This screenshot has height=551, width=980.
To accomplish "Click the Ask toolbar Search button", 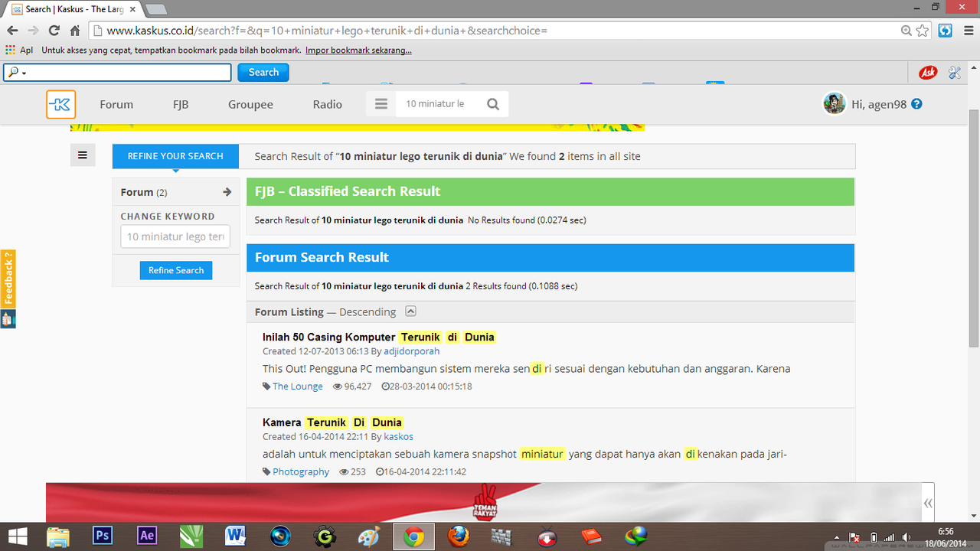I will 263,73.
